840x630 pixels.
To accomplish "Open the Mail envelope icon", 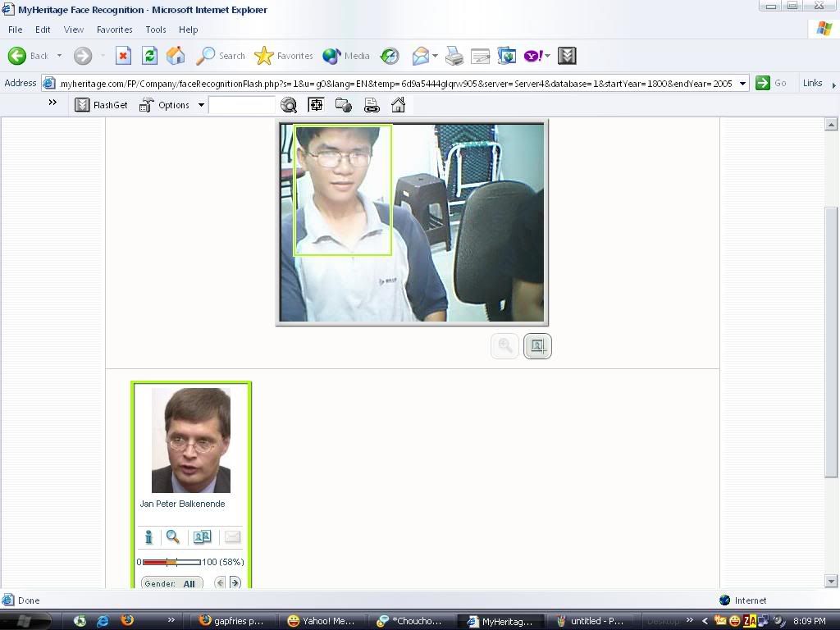I will tap(421, 56).
